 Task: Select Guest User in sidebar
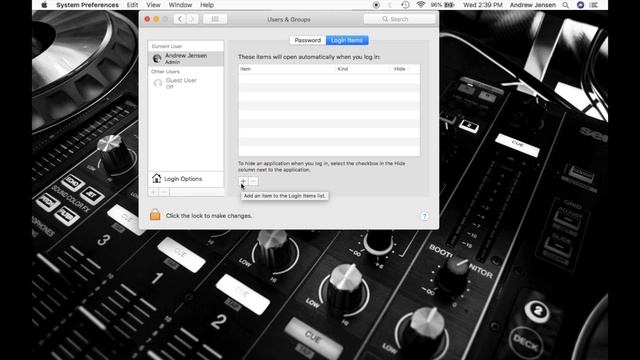click(186, 83)
